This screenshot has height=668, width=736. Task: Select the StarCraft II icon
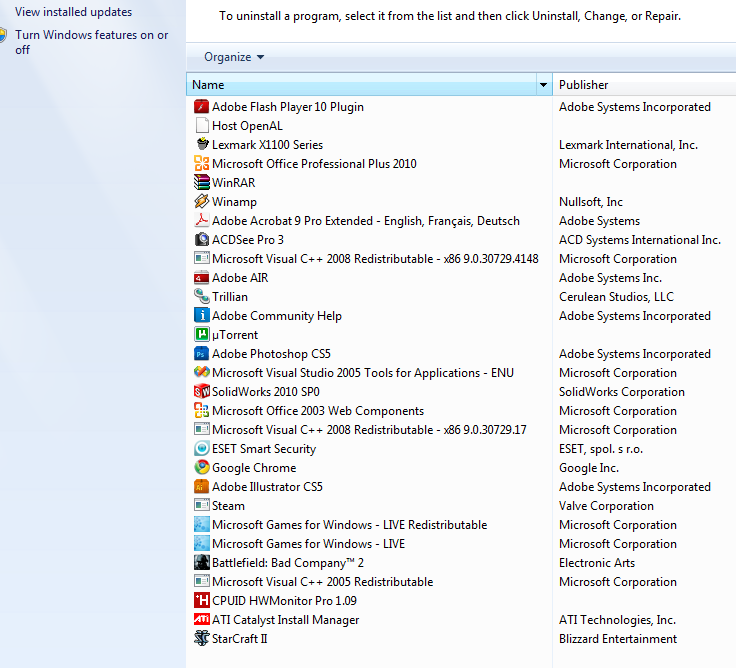tap(202, 639)
